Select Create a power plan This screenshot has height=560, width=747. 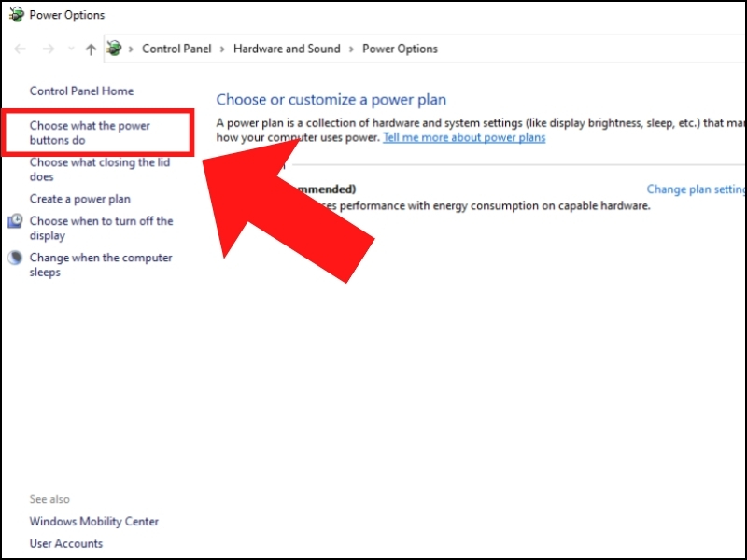[80, 199]
